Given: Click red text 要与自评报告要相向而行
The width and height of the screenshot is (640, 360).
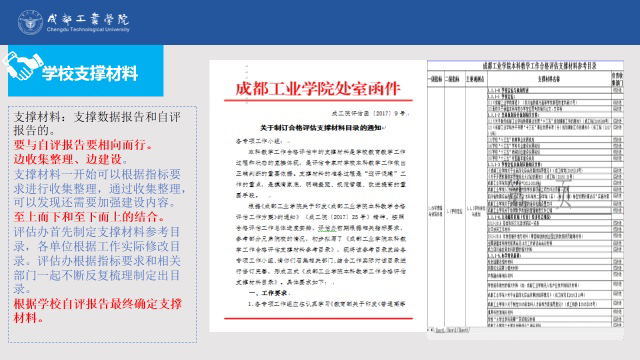Looking at the screenshot, I should click(83, 145).
